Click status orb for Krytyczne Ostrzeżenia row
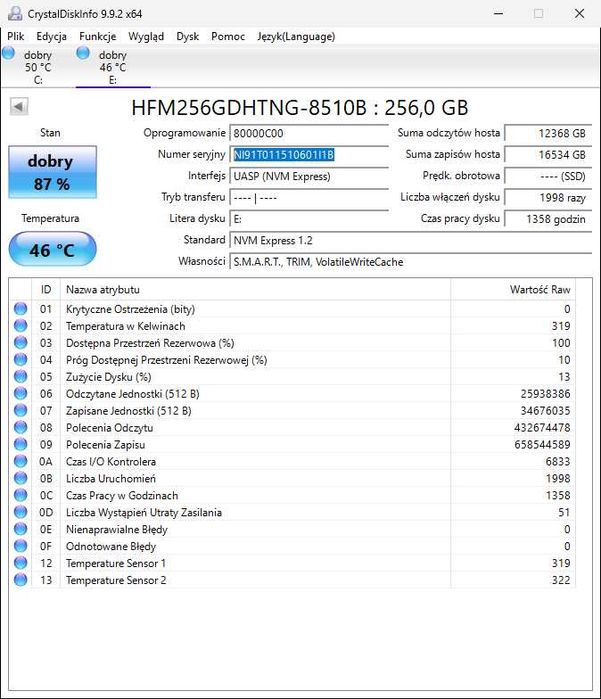The image size is (601, 699). 21,309
